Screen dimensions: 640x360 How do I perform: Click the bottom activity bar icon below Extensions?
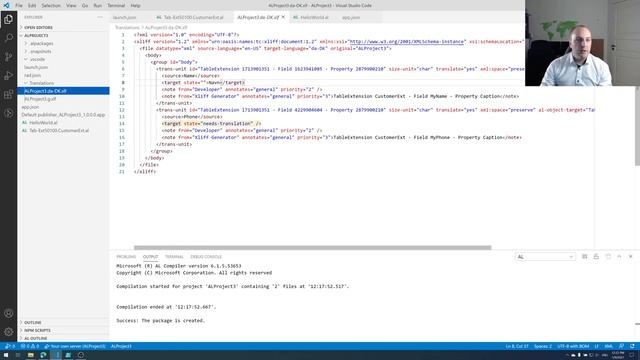point(9,113)
